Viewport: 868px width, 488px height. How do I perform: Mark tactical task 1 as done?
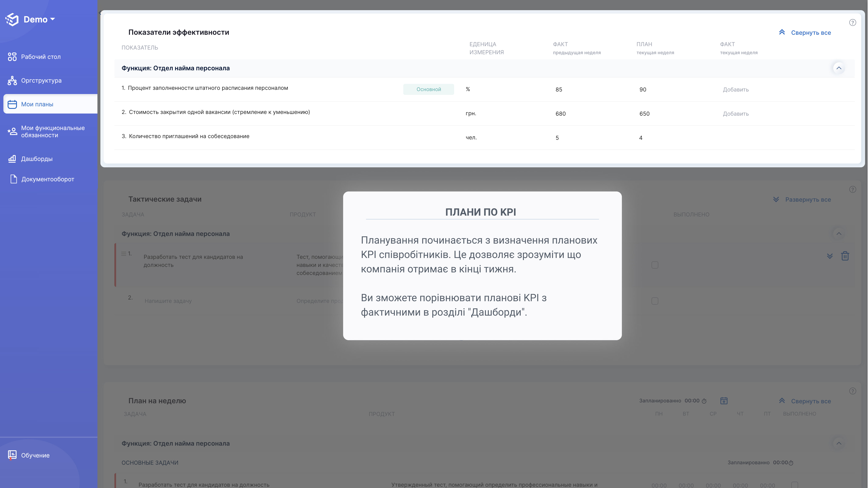pos(655,265)
